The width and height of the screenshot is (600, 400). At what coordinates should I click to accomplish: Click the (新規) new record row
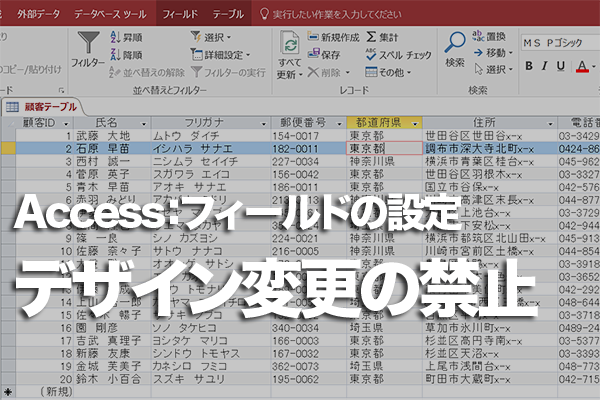pyautogui.click(x=300, y=392)
